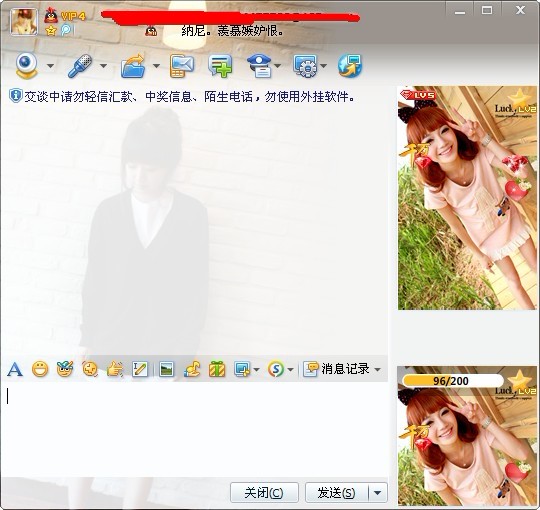Start a video call with webcam icon
Screen dimensions: 540x510
27,65
